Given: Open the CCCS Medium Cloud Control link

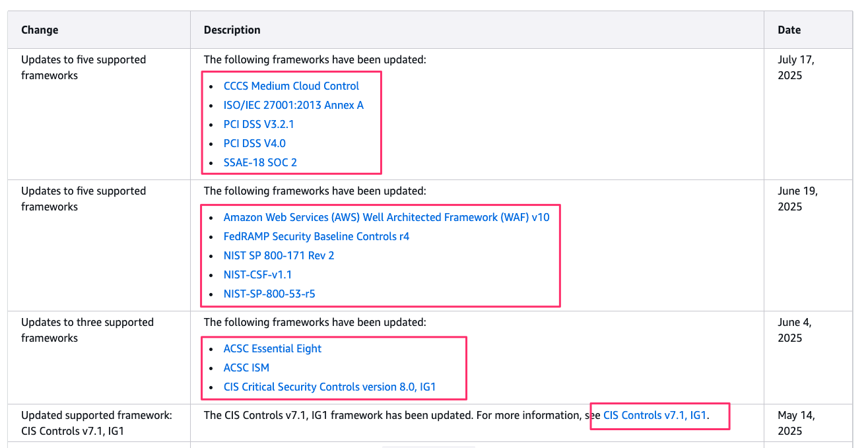Looking at the screenshot, I should 291,86.
